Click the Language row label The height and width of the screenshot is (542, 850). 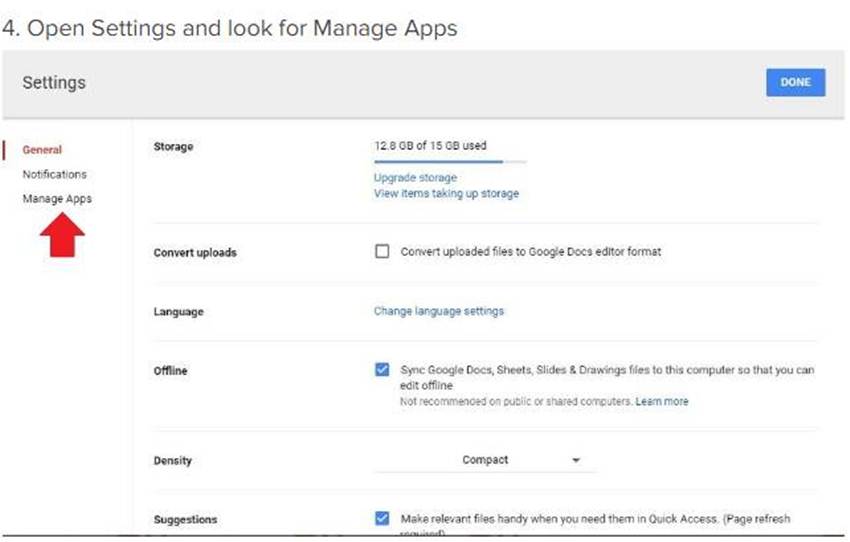(x=178, y=312)
